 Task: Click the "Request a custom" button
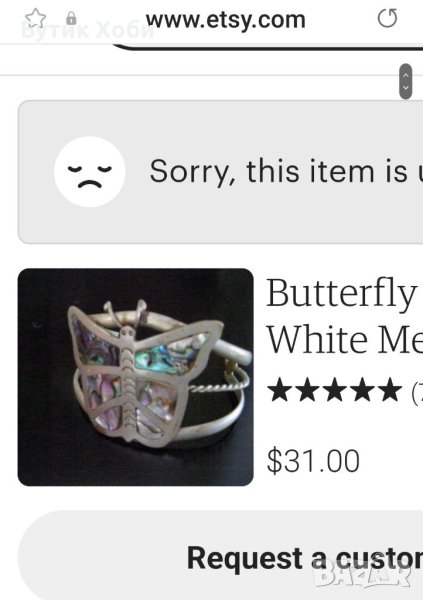220,556
